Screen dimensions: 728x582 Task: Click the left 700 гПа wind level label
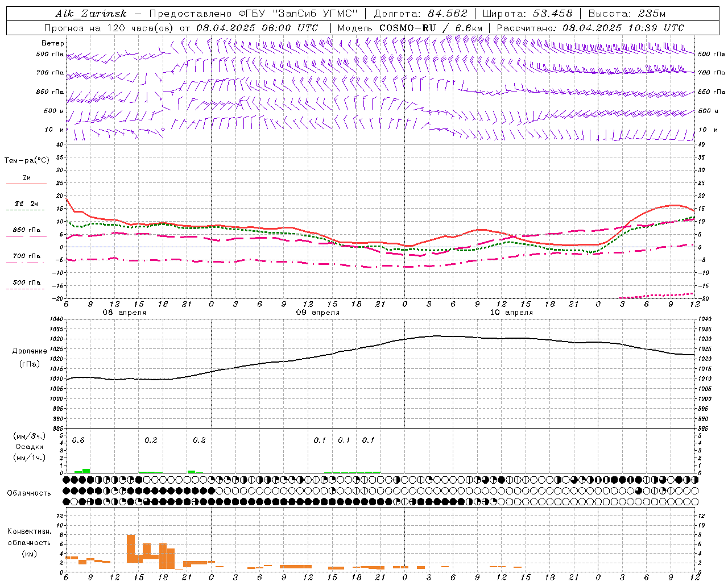pyautogui.click(x=50, y=73)
